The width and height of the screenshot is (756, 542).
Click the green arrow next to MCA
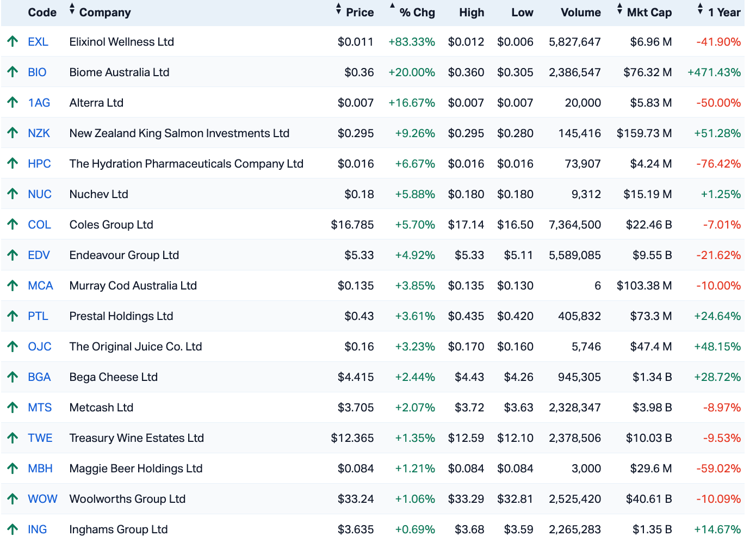13,285
